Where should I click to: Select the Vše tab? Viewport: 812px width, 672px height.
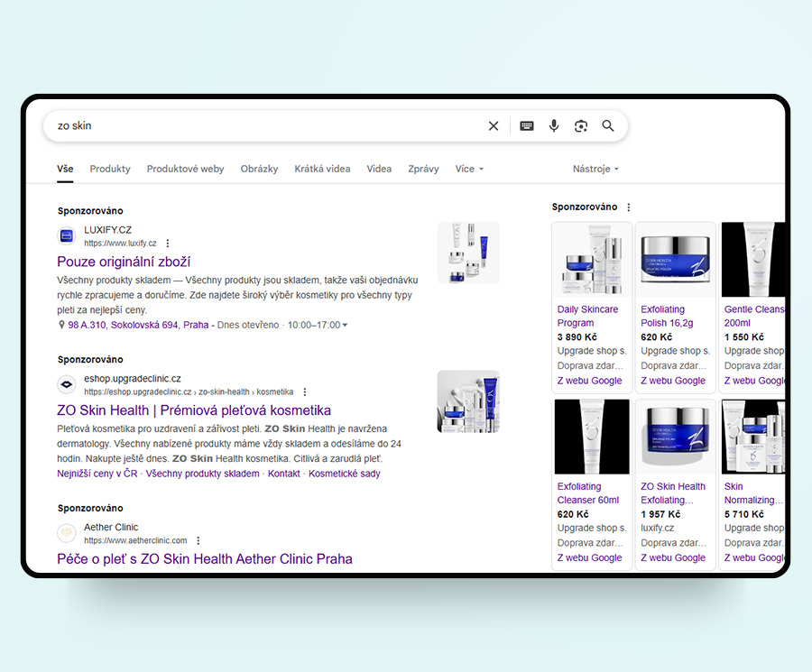(x=65, y=169)
